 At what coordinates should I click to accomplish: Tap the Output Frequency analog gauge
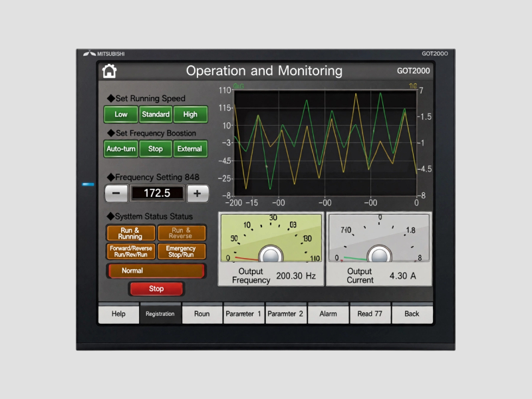coord(271,238)
